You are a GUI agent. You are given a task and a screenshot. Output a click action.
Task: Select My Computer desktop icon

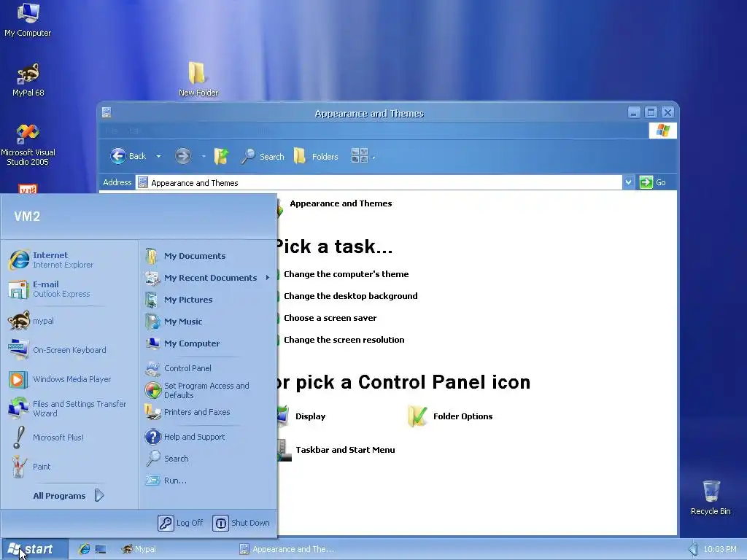pos(28,20)
